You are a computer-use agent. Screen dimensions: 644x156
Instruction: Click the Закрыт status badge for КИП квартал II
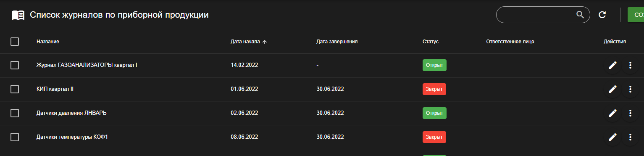pos(434,89)
